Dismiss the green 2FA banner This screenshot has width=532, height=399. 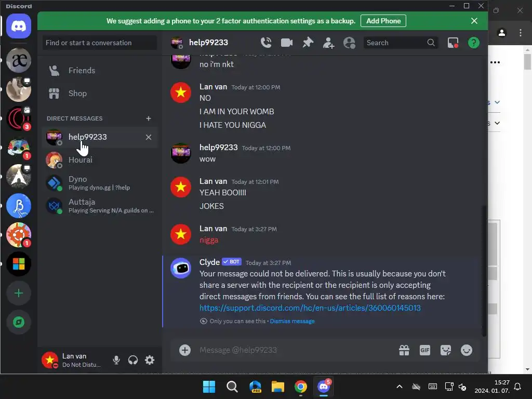[x=474, y=21]
